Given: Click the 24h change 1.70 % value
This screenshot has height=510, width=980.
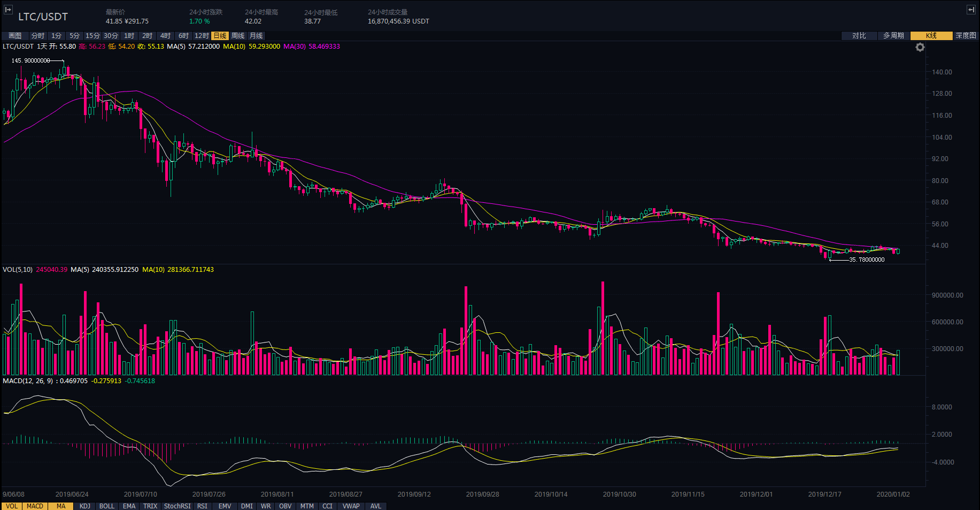Looking at the screenshot, I should (x=199, y=21).
